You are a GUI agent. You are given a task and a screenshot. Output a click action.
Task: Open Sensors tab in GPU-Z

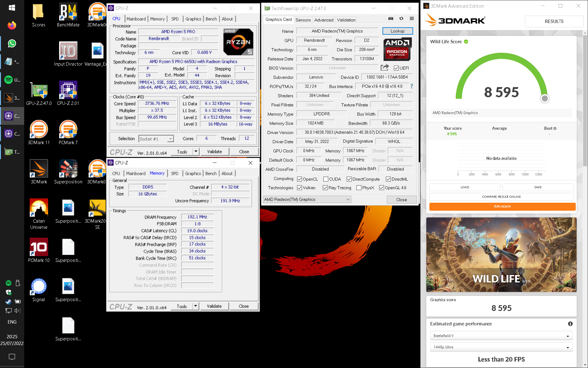303,20
